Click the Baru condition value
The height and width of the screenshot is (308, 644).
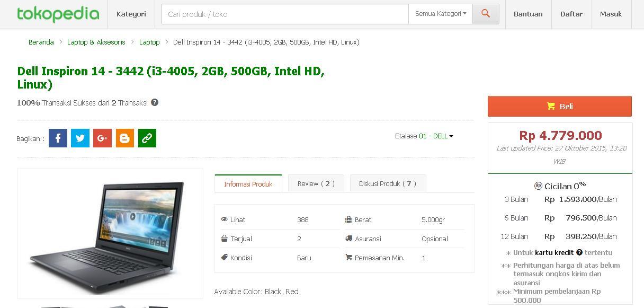tap(304, 258)
